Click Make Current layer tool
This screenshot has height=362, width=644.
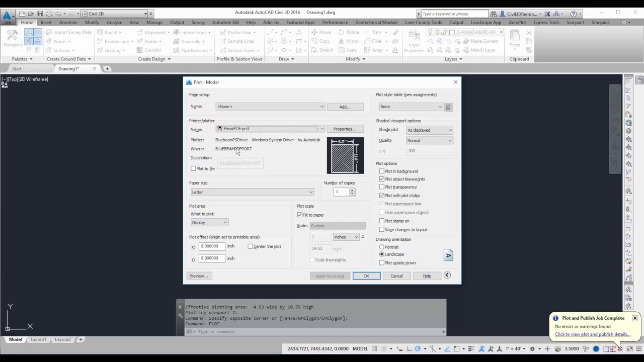479,41
